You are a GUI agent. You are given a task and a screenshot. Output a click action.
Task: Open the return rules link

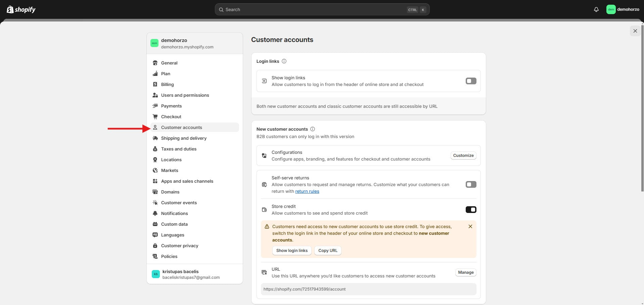point(307,191)
